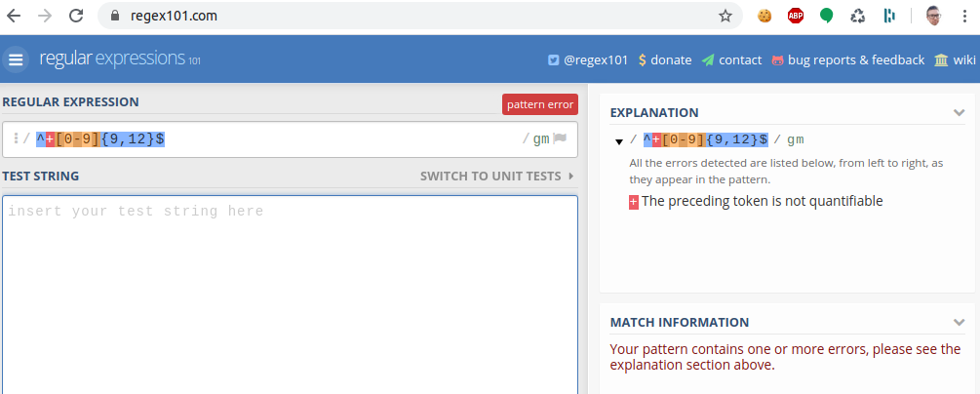
Task: Bookmark this page with the star icon
Action: pos(725,16)
